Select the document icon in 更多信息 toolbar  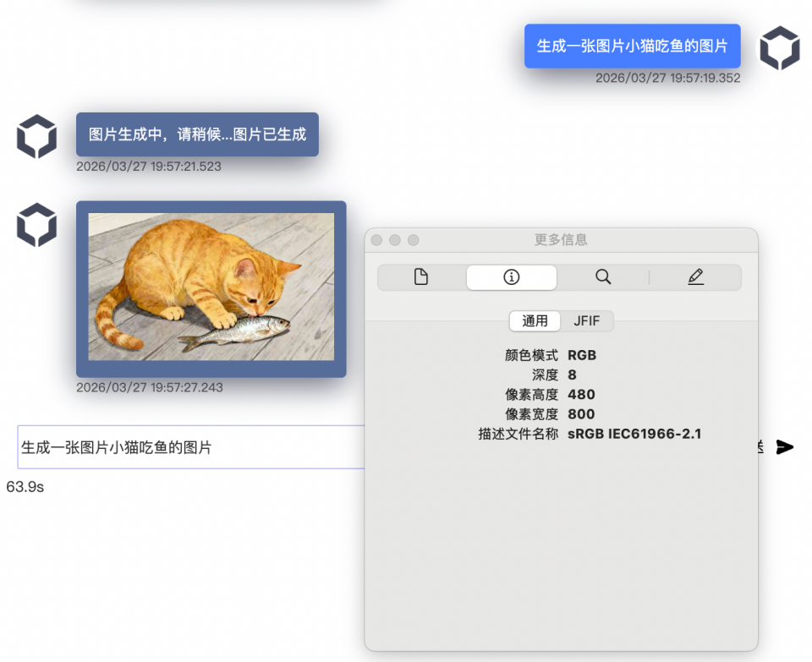pyautogui.click(x=420, y=276)
